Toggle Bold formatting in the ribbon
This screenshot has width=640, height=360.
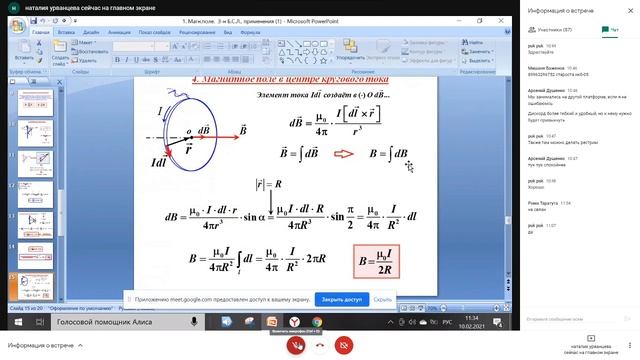click(x=117, y=60)
